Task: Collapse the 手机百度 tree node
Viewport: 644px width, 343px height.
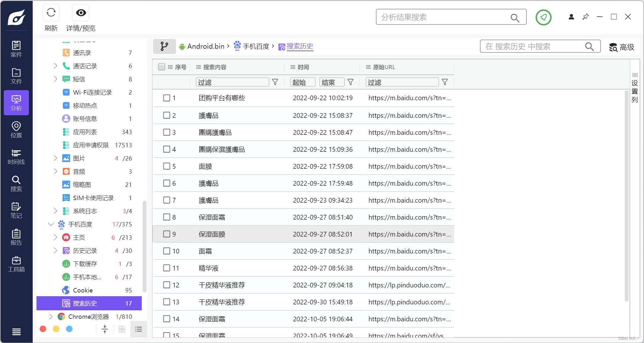Action: point(51,224)
